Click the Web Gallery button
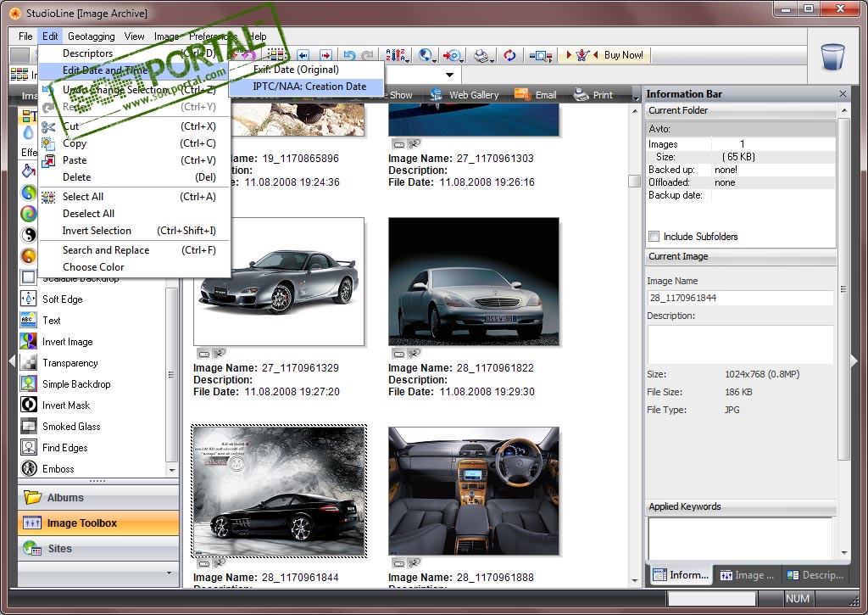The height and width of the screenshot is (615, 868). pos(465,95)
